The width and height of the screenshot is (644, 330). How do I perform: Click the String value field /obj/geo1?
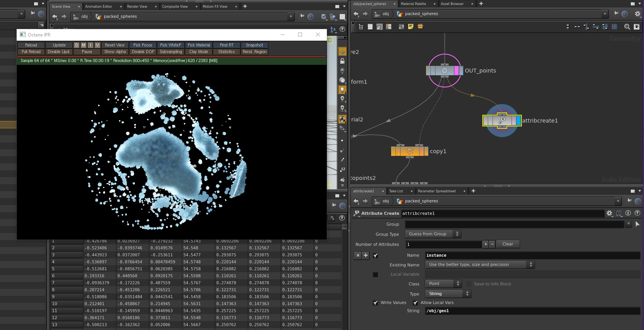[x=532, y=311]
